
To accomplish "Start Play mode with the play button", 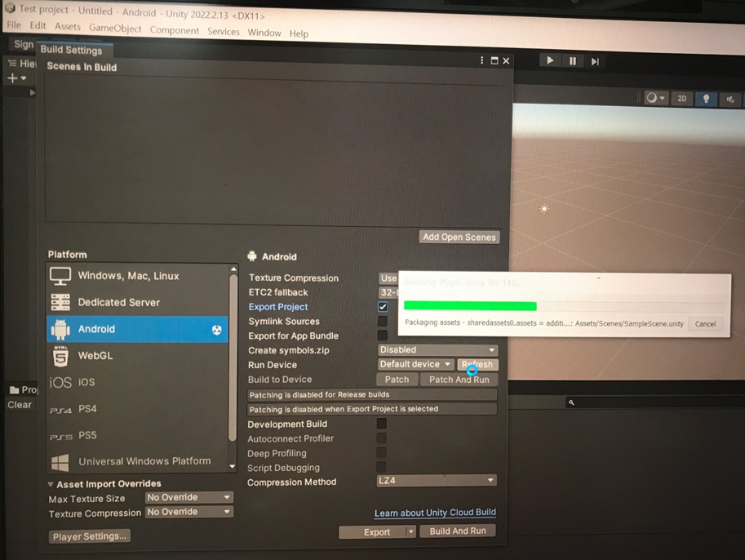I will (550, 61).
